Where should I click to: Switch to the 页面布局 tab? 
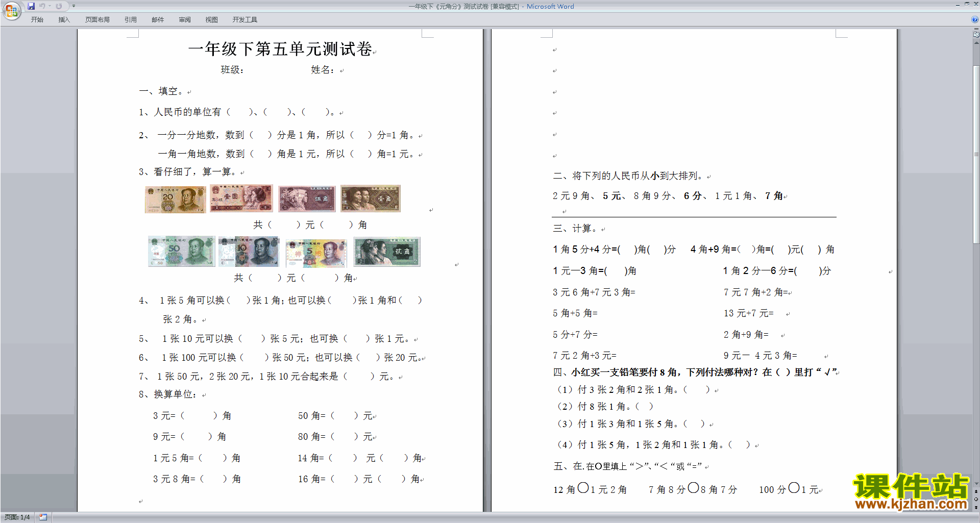tap(97, 20)
